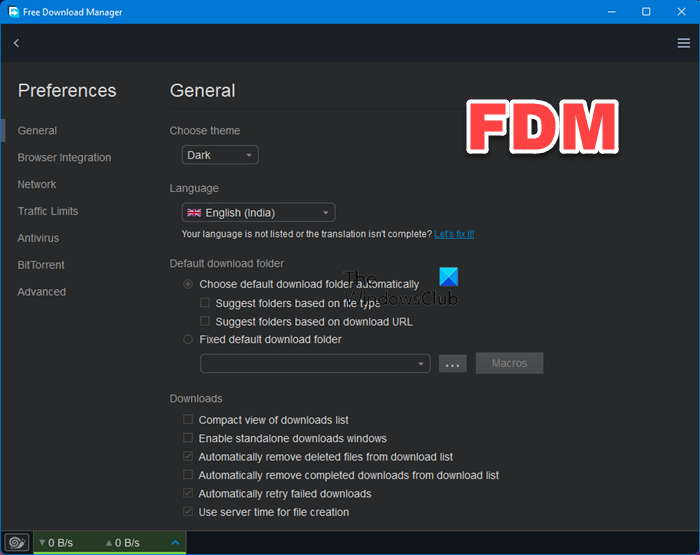Toggle Automatically remove completed downloads checkbox

[188, 475]
